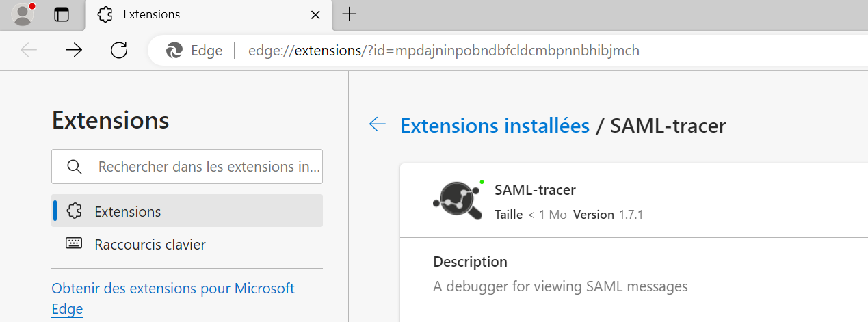The image size is (868, 322).
Task: Open Raccourcis clavier in the sidebar
Action: (150, 244)
